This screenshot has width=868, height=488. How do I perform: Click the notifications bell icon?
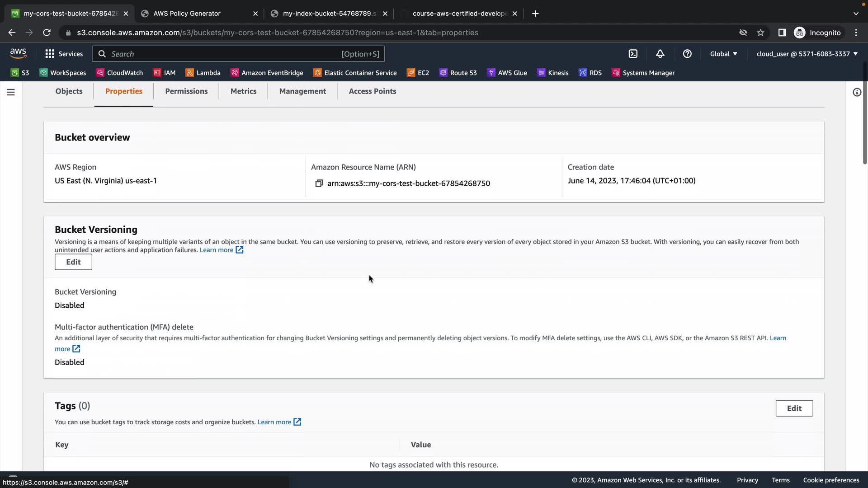point(660,54)
